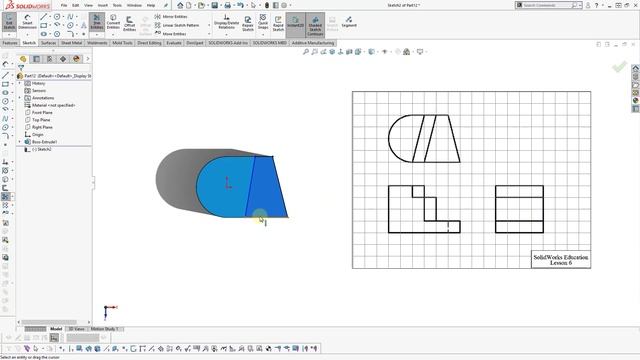This screenshot has height=360, width=640.
Task: Click the Move Entities tool
Action: 170,34
